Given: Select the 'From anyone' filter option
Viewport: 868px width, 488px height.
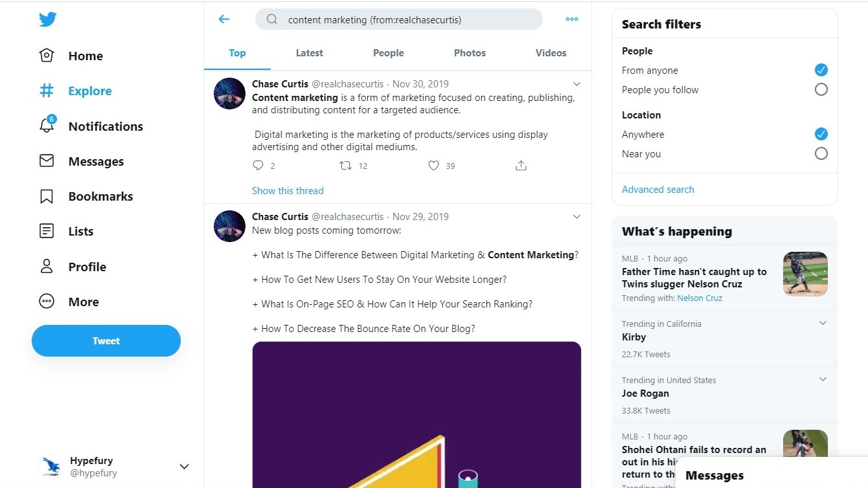Looking at the screenshot, I should click(x=821, y=69).
